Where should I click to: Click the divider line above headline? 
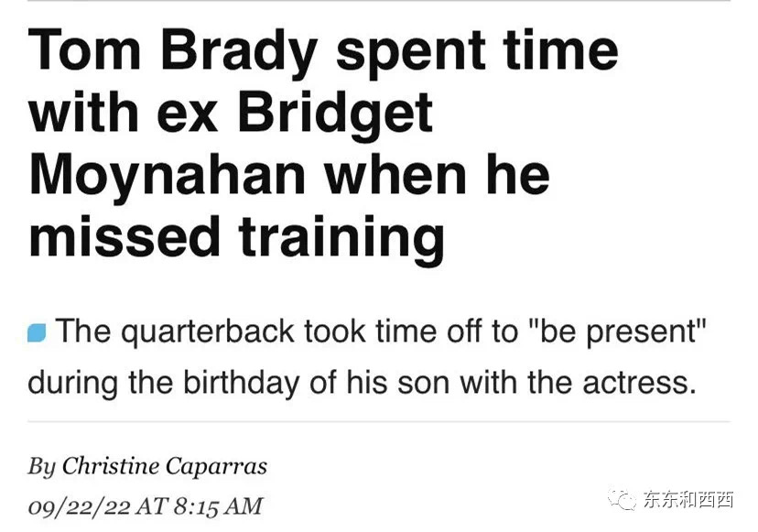click(379, 1)
